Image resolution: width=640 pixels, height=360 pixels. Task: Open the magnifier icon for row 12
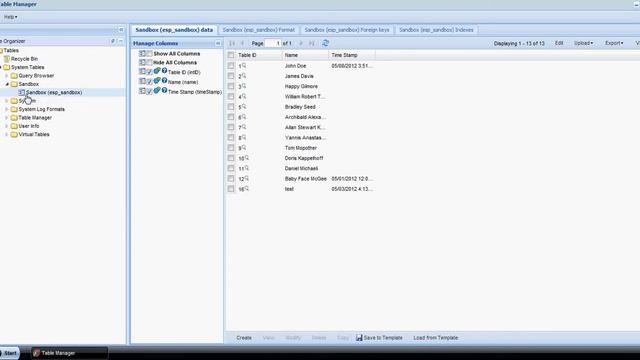tap(247, 178)
